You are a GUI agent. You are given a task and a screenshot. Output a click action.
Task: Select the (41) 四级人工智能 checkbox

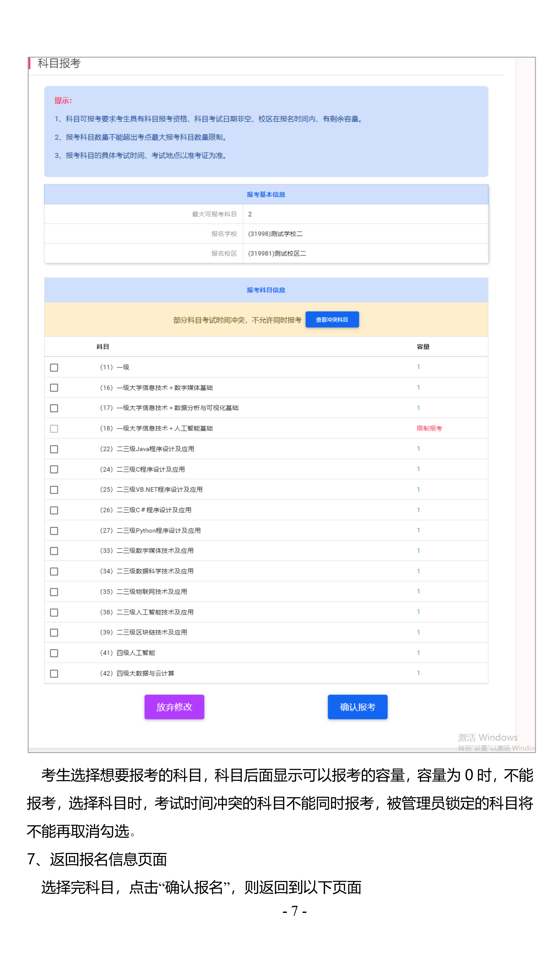[x=54, y=654]
